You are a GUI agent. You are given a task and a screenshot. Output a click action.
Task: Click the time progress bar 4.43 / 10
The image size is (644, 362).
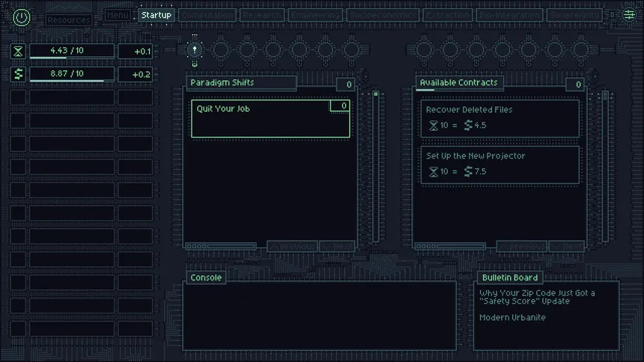(72, 52)
